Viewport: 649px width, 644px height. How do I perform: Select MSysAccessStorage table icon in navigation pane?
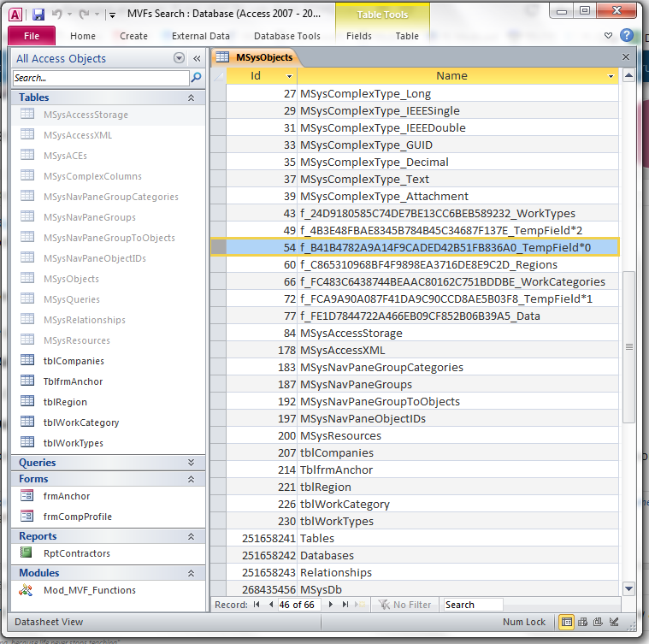[x=27, y=114]
